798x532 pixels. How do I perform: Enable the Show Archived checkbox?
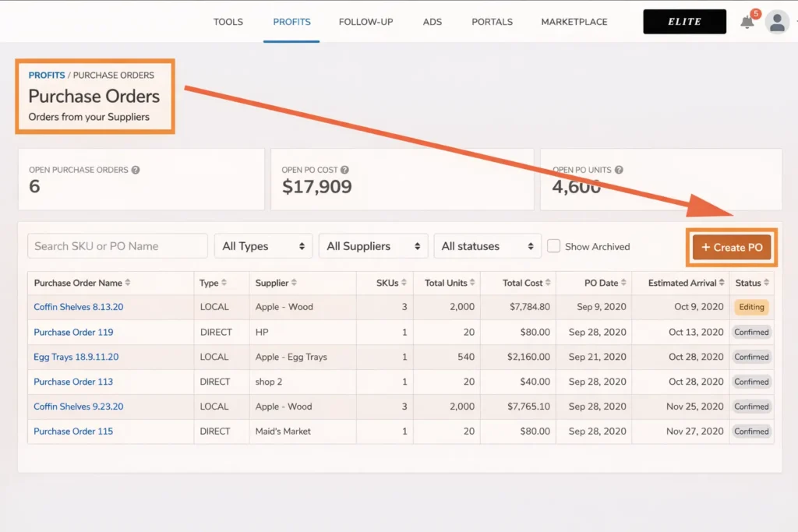(554, 246)
